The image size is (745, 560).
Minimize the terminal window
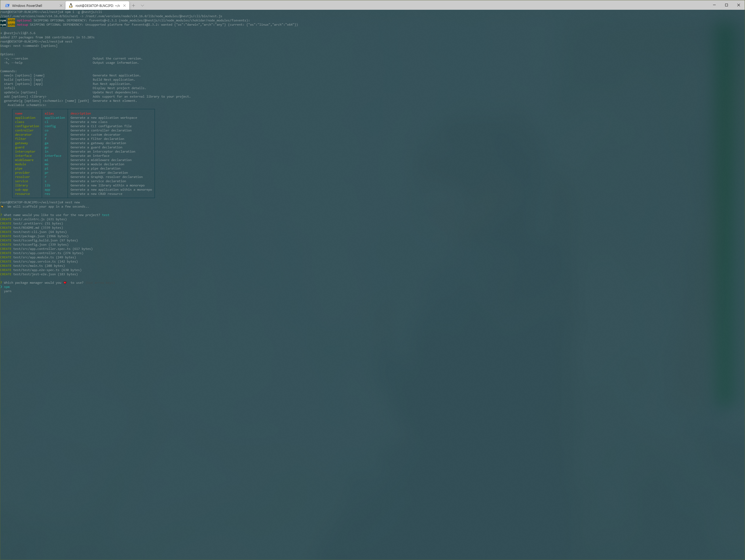714,5
